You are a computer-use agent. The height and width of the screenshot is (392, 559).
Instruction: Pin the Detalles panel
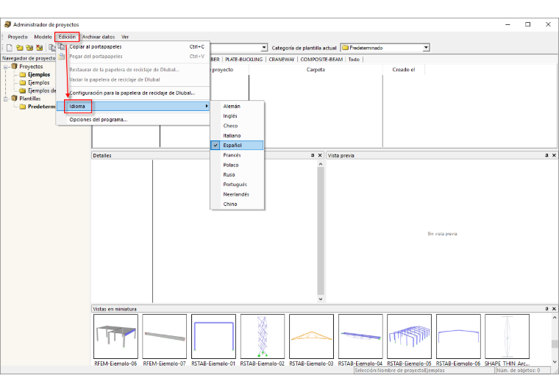(313, 155)
